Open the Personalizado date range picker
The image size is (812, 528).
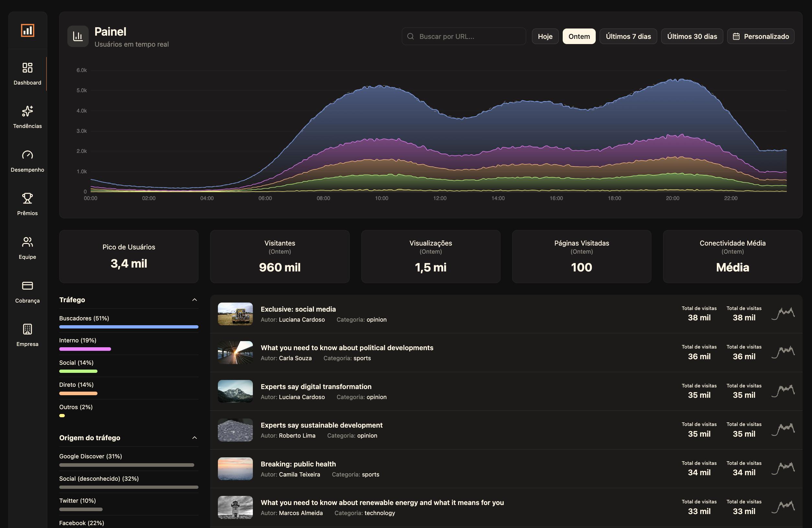tap(761, 36)
